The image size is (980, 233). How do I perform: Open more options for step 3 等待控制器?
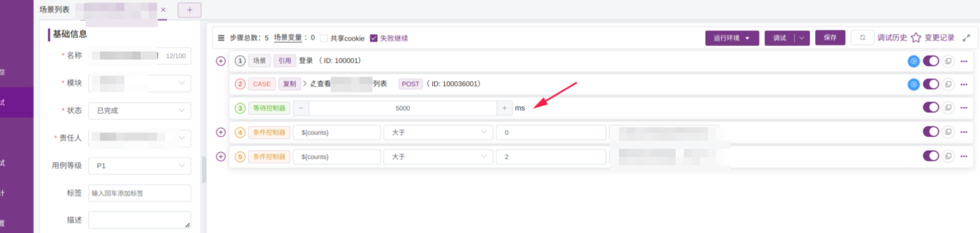tap(964, 108)
